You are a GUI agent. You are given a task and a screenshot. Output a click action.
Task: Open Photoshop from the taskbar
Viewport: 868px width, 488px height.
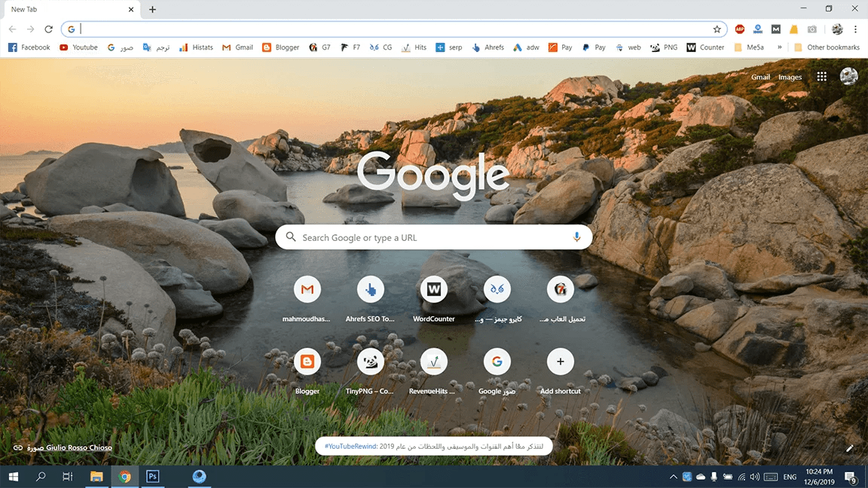(x=152, y=477)
